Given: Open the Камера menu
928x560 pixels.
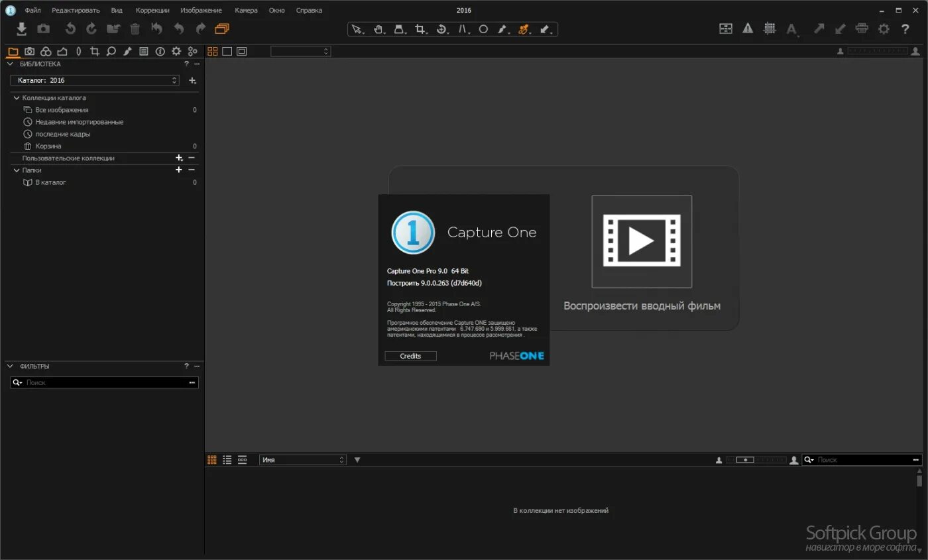Looking at the screenshot, I should 246,11.
